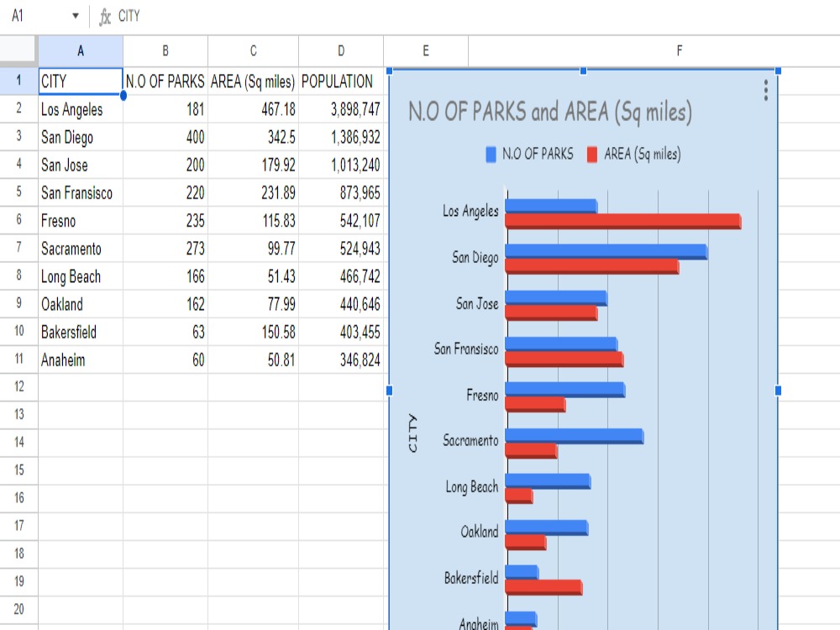Click the chart's top-center resize handle
The image size is (840, 630).
pos(584,71)
